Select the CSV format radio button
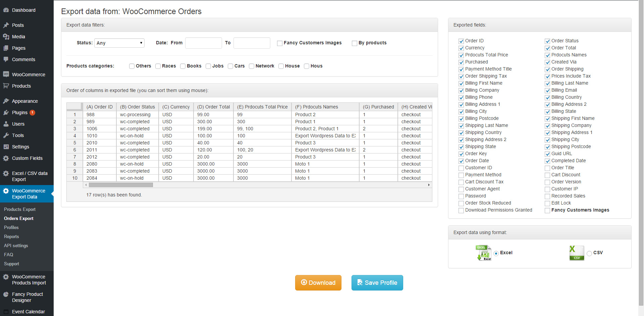The height and width of the screenshot is (316, 644). (x=589, y=253)
